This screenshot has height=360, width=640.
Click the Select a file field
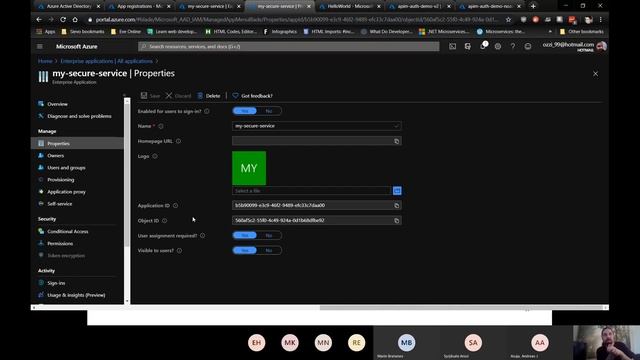coord(312,191)
